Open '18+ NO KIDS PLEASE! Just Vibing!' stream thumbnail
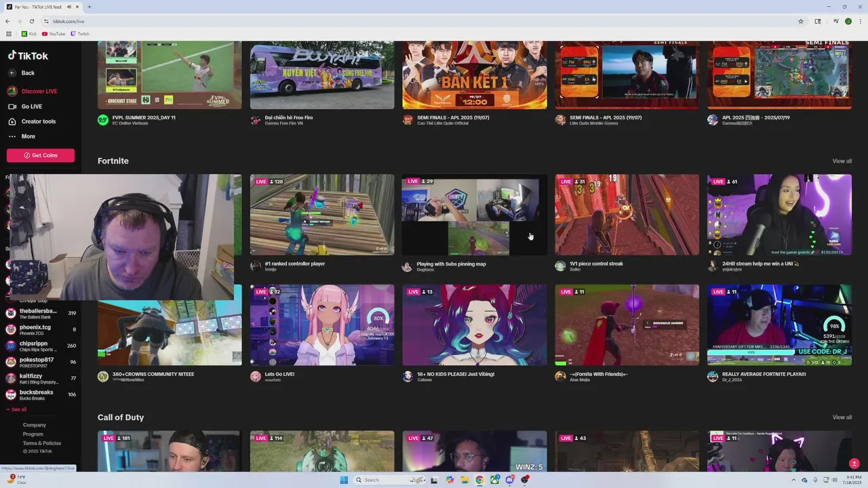This screenshot has width=868, height=488. tap(475, 325)
